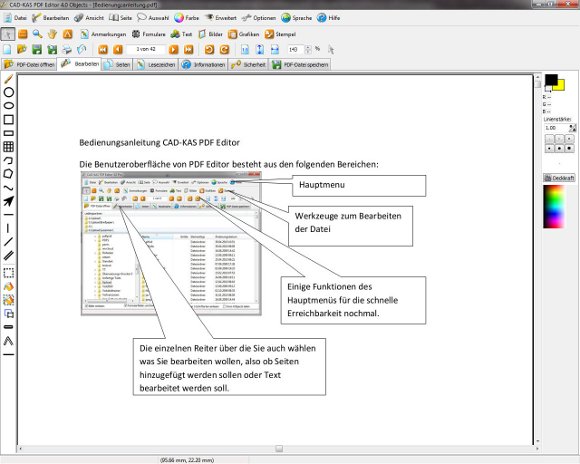This screenshot has height=464, width=580.
Task: Open file via yellow folder icon
Action: [x=22, y=49]
